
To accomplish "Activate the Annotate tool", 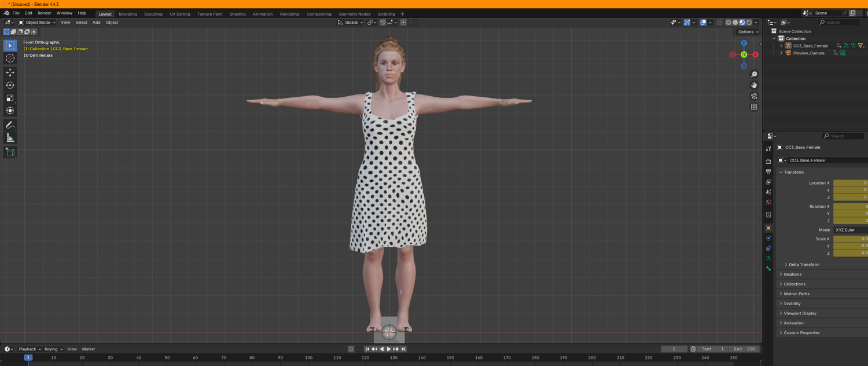I will click(10, 125).
